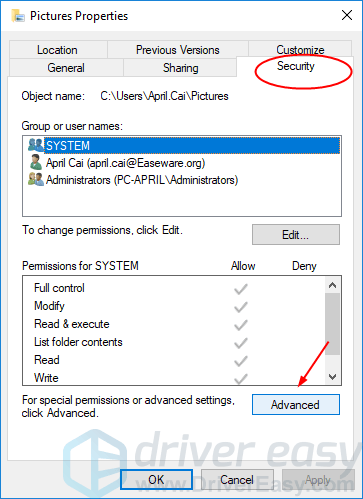Click the Pictures folder icon in title bar
This screenshot has width=363, height=499.
click(x=18, y=16)
